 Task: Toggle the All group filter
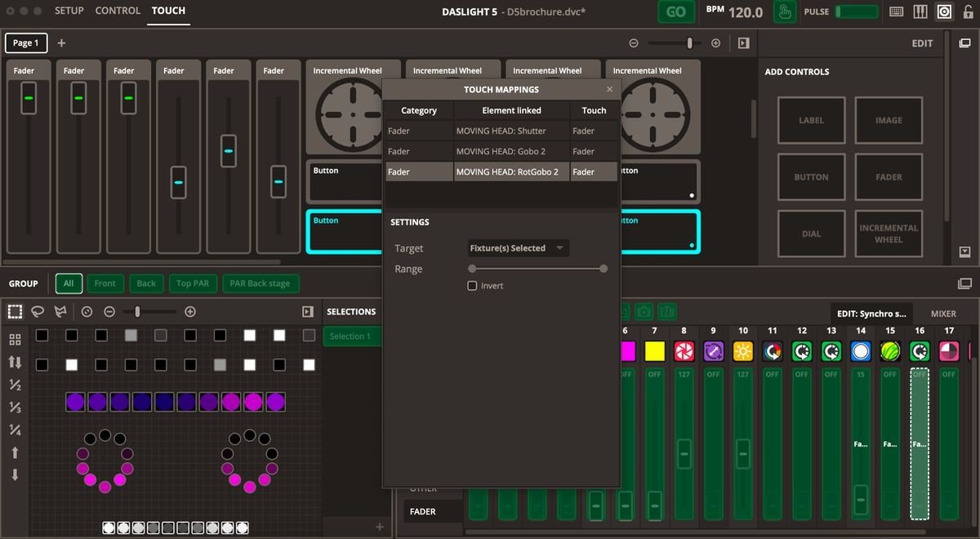point(69,283)
